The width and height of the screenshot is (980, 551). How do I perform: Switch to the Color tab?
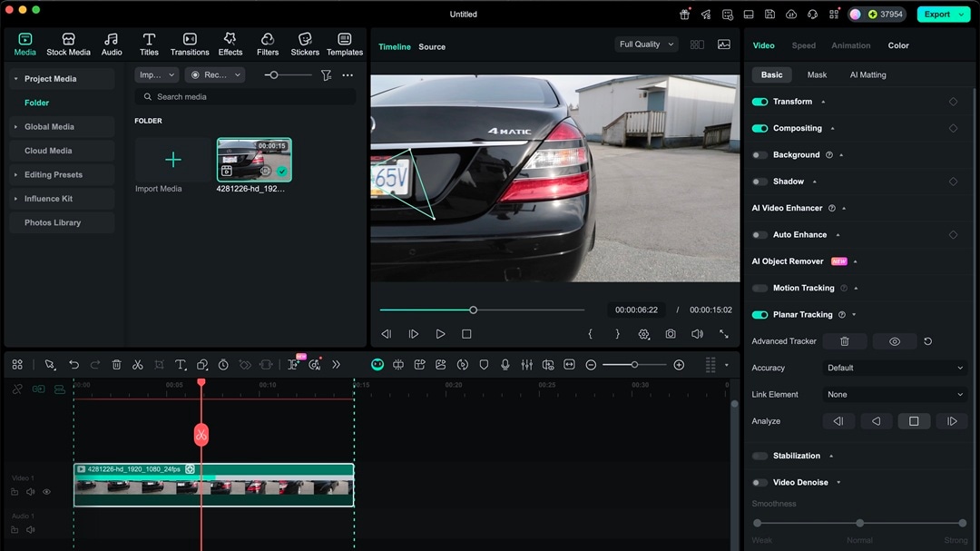click(x=897, y=45)
